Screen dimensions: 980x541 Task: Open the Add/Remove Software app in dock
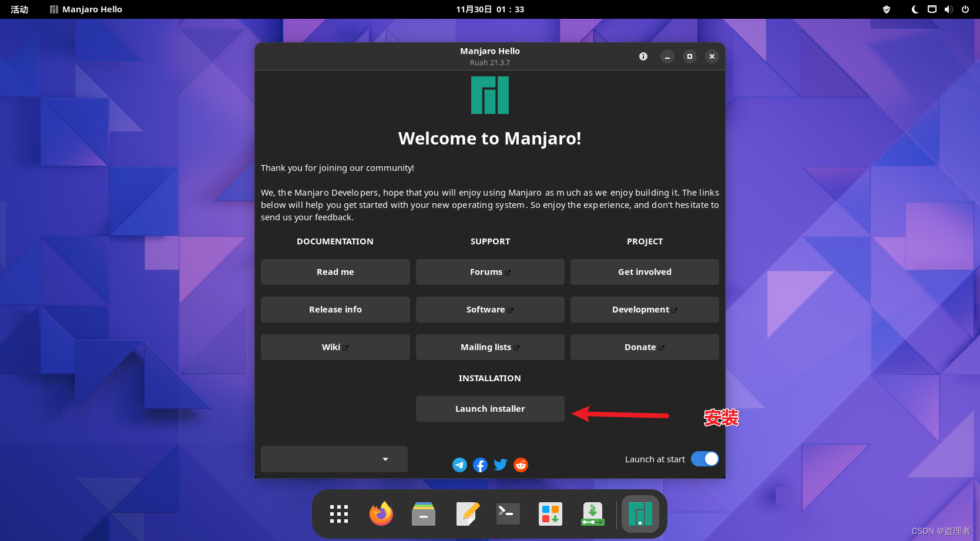point(551,514)
